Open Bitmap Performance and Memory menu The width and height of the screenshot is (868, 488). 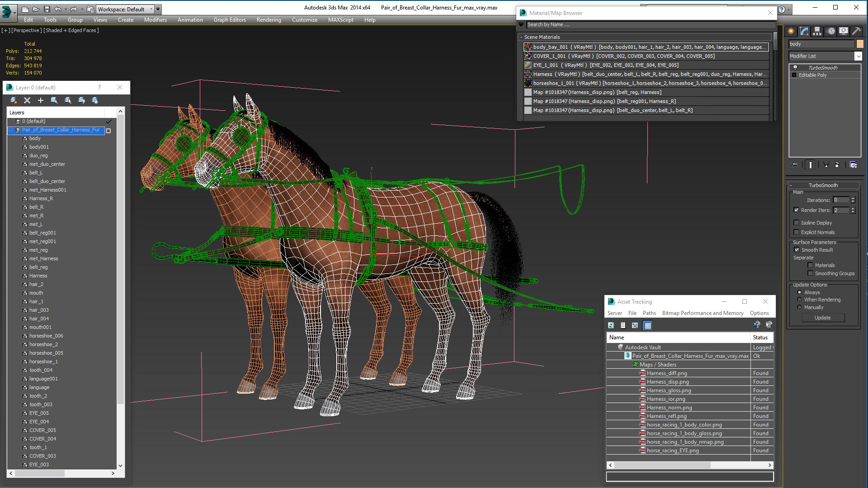click(703, 313)
